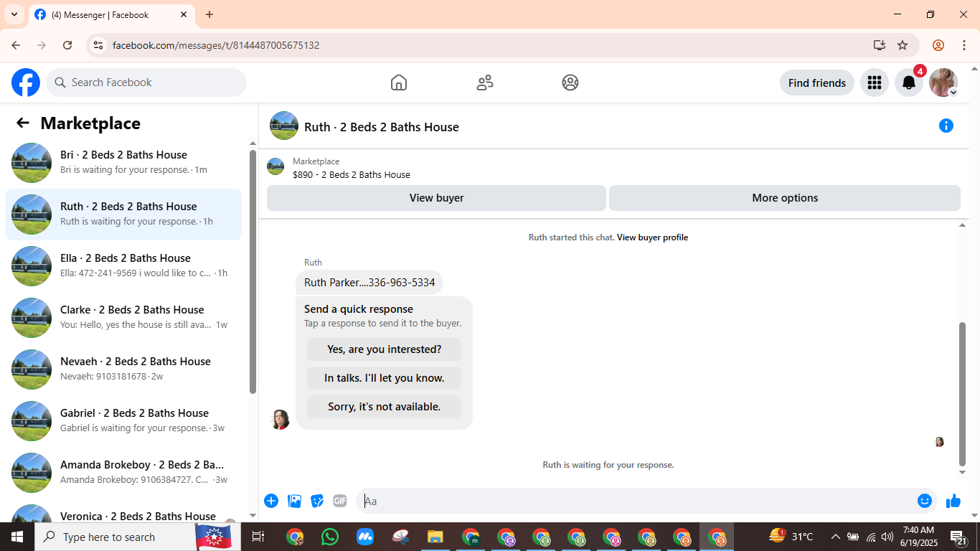Click the More options button

785,198
